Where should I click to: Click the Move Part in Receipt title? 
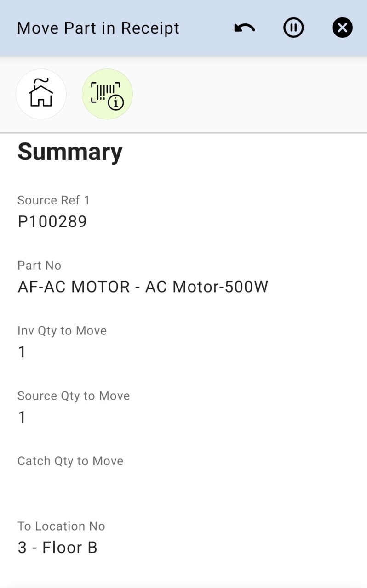[98, 28]
